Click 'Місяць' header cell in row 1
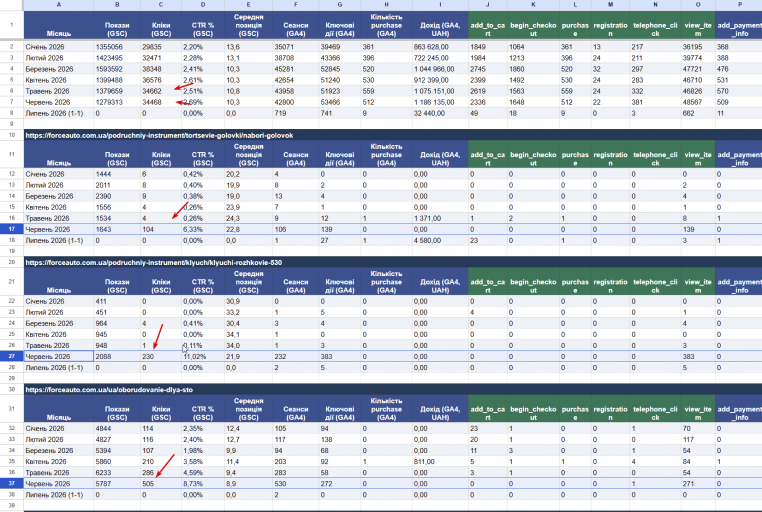Viewport: 762px width, 512px height. [58, 25]
